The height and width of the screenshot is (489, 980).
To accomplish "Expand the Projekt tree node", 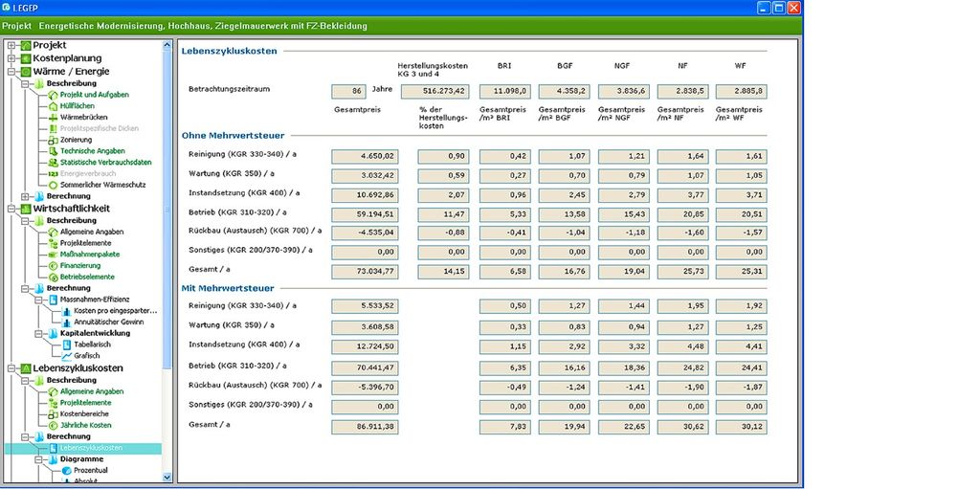I will click(x=11, y=45).
